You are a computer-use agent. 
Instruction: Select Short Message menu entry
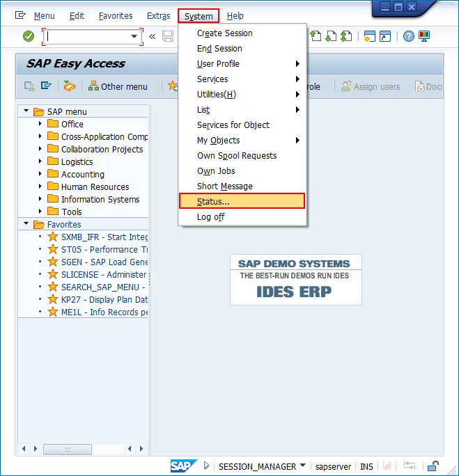242,186
